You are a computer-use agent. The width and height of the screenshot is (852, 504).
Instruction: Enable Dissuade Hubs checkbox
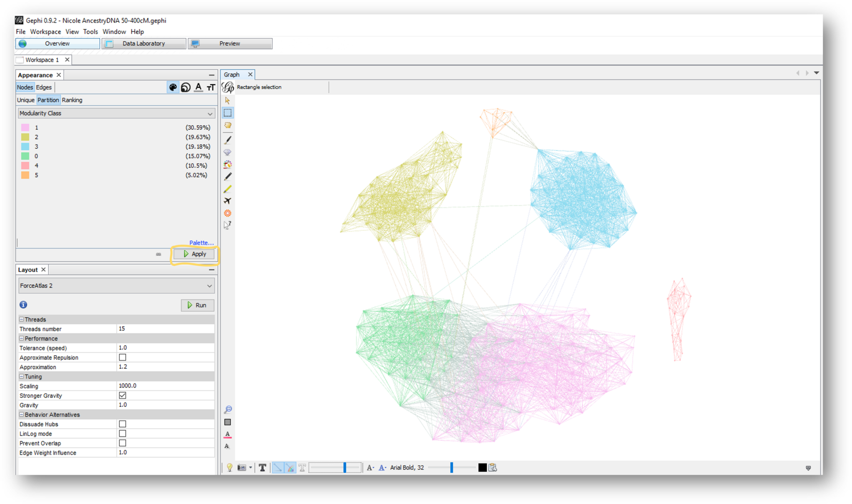pyautogui.click(x=122, y=424)
